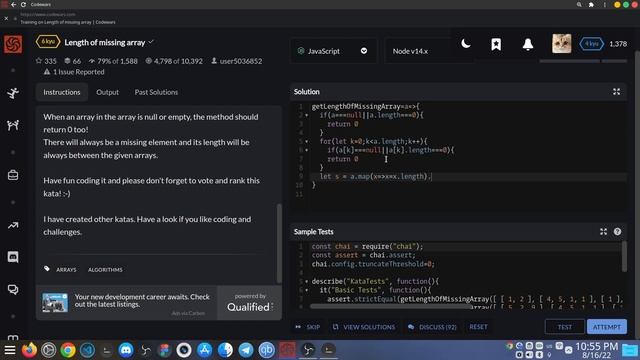Open the JavaScript language dropdown
This screenshot has width=640, height=360.
coord(333,51)
